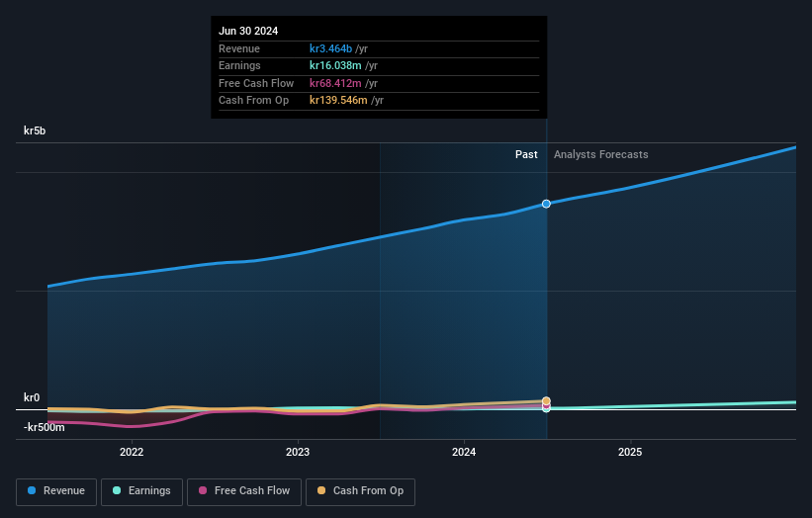Click the 2023 x-axis label
This screenshot has width=812, height=518.
click(298, 452)
